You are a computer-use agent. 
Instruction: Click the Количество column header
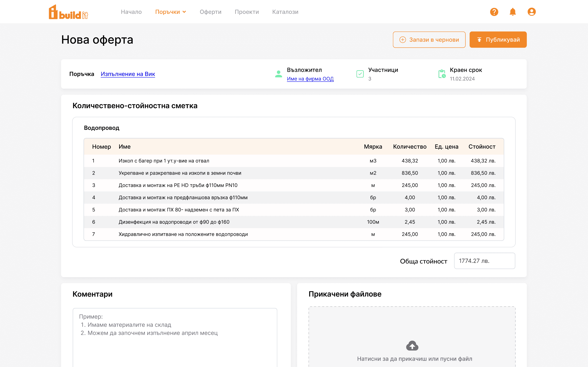[410, 147]
